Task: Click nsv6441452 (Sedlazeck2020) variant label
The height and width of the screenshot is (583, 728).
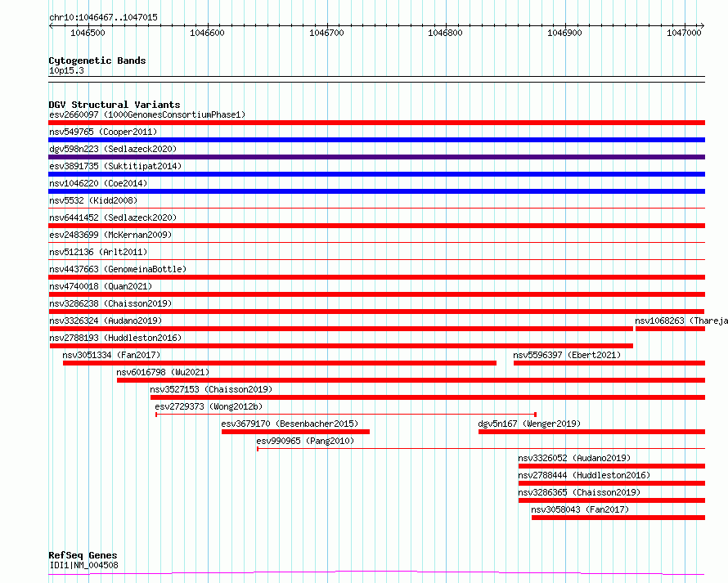Action: [113, 218]
